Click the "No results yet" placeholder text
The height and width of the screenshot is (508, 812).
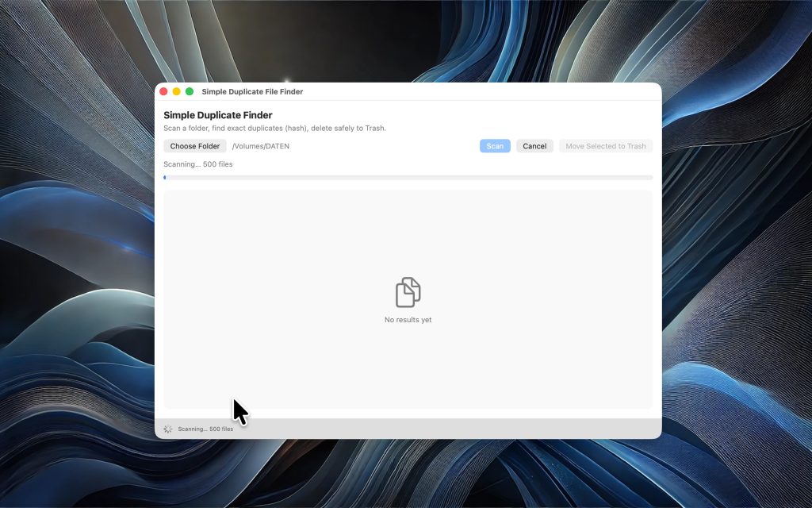[408, 320]
